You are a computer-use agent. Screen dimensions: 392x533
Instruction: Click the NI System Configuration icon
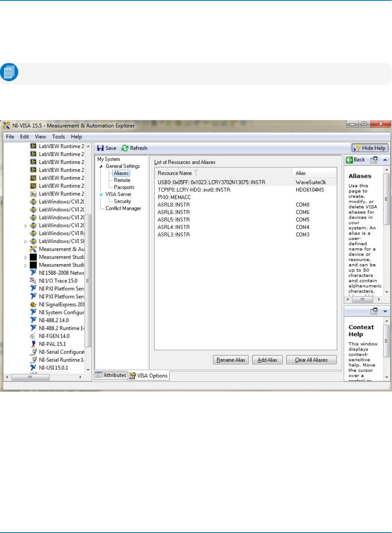(33, 312)
